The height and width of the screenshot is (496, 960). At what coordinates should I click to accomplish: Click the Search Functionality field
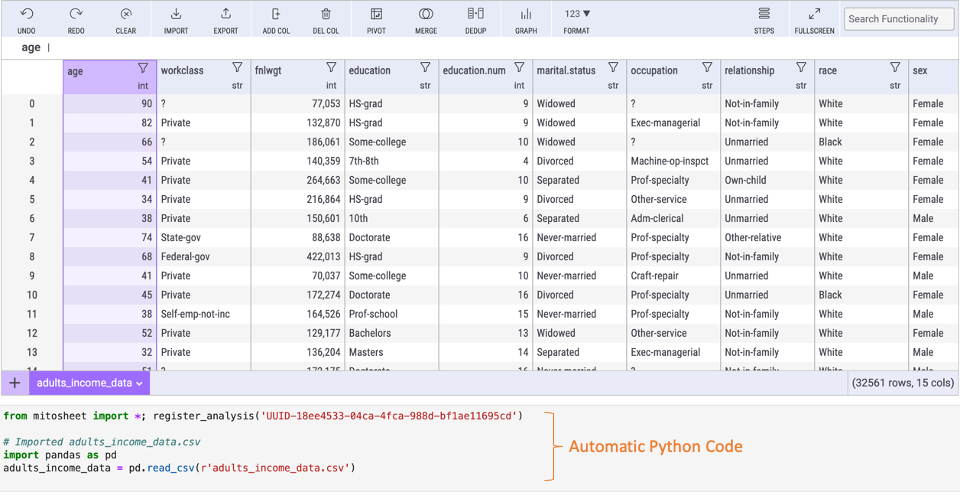point(899,18)
